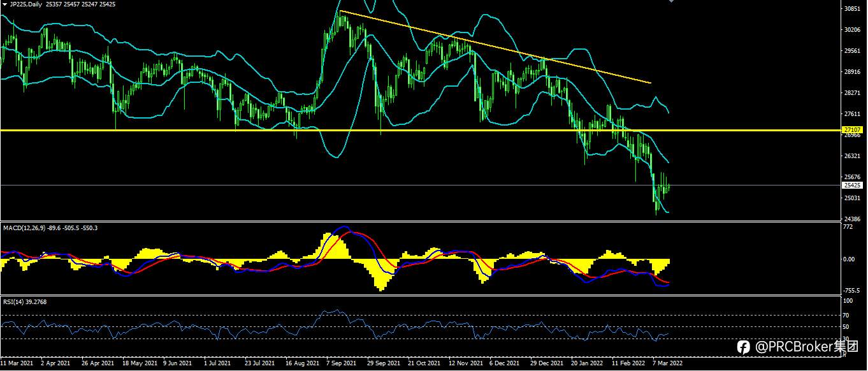Click the 29 Dec 2021 date label
868x371 pixels.
547,363
